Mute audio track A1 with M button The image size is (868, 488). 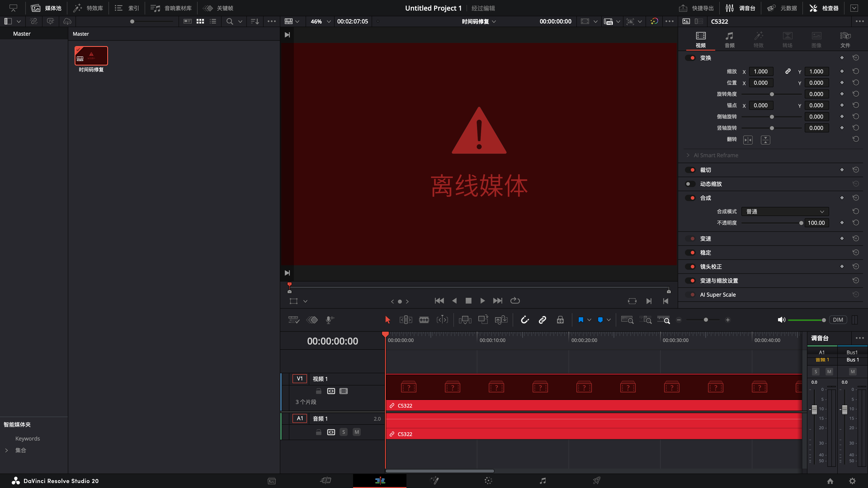click(x=356, y=432)
